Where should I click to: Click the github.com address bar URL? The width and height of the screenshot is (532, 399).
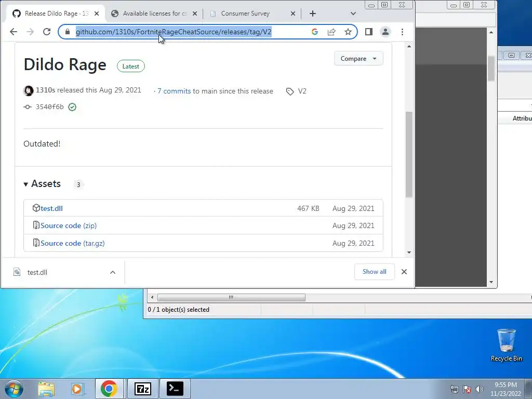tap(174, 32)
